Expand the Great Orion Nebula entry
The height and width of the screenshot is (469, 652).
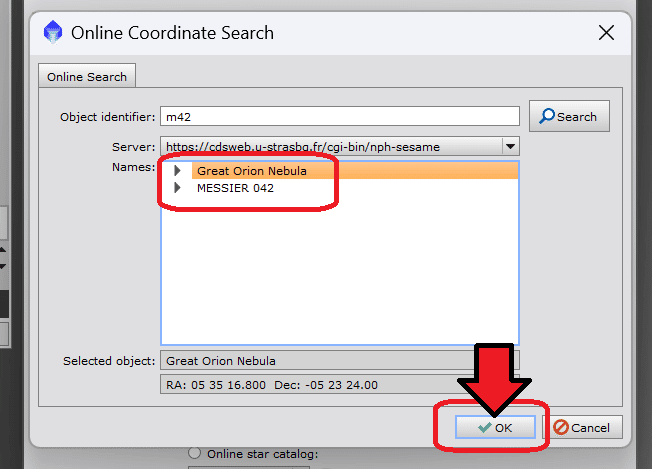[178, 170]
